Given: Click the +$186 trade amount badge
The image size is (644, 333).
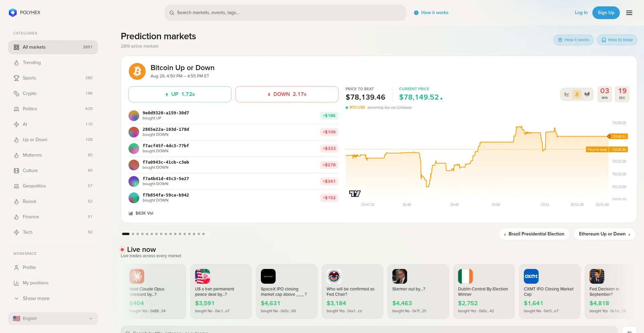Looking at the screenshot, I should [329, 116].
